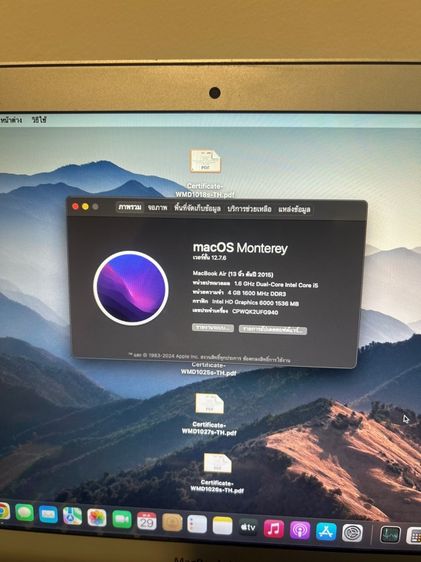
Task: Launch App Store from the dock
Action: click(x=326, y=532)
